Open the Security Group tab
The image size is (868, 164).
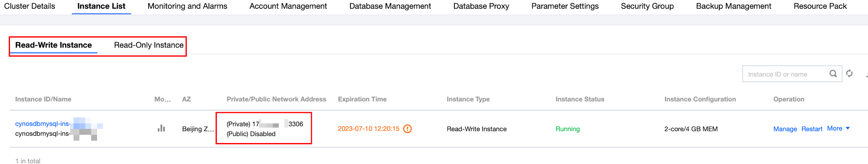click(x=647, y=6)
